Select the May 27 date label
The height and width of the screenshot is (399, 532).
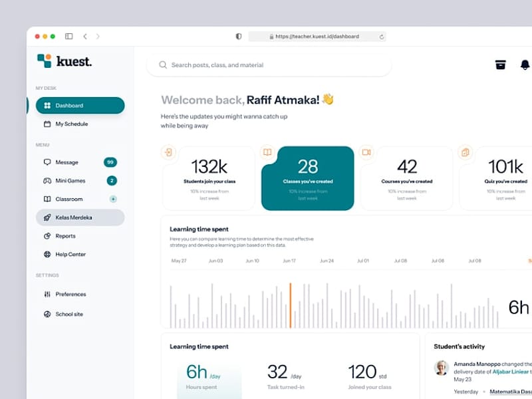pyautogui.click(x=179, y=261)
